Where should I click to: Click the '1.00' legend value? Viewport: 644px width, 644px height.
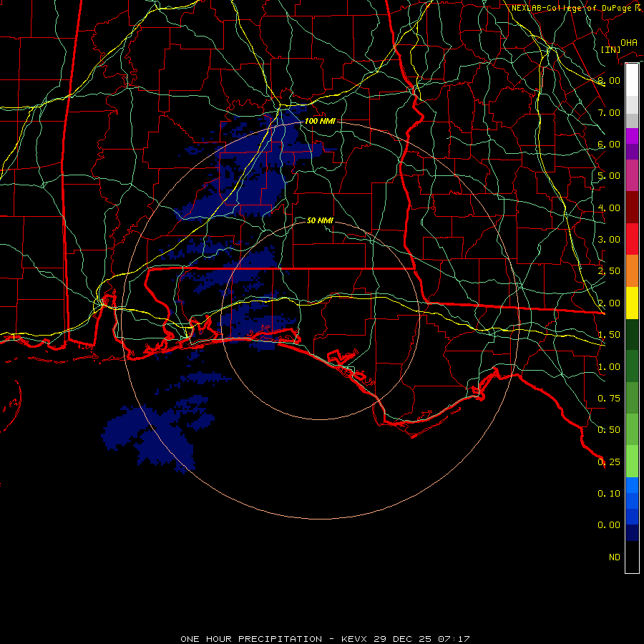pos(609,367)
